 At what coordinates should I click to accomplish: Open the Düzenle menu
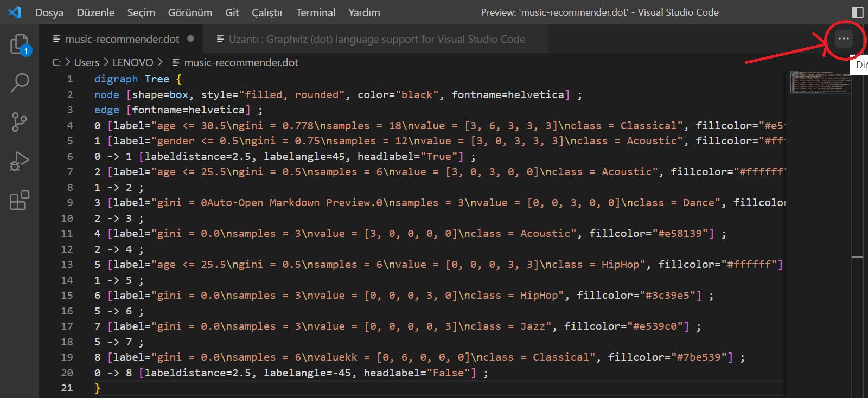point(95,12)
